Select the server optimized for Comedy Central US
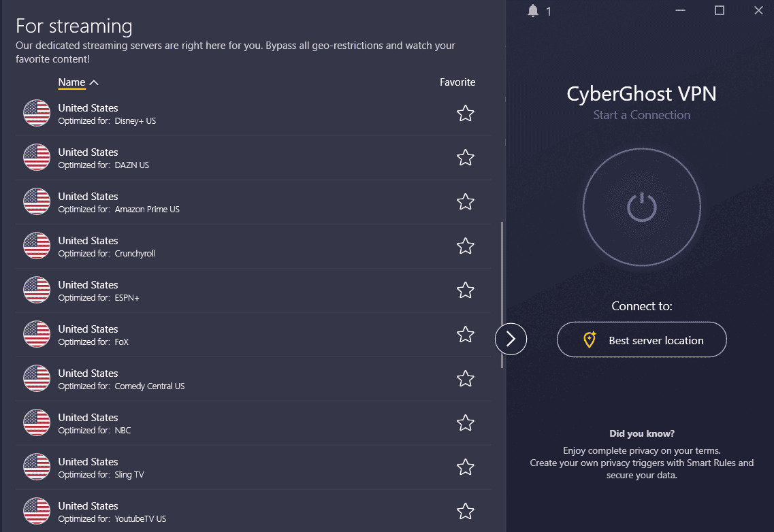Image resolution: width=774 pixels, height=532 pixels. [x=253, y=378]
